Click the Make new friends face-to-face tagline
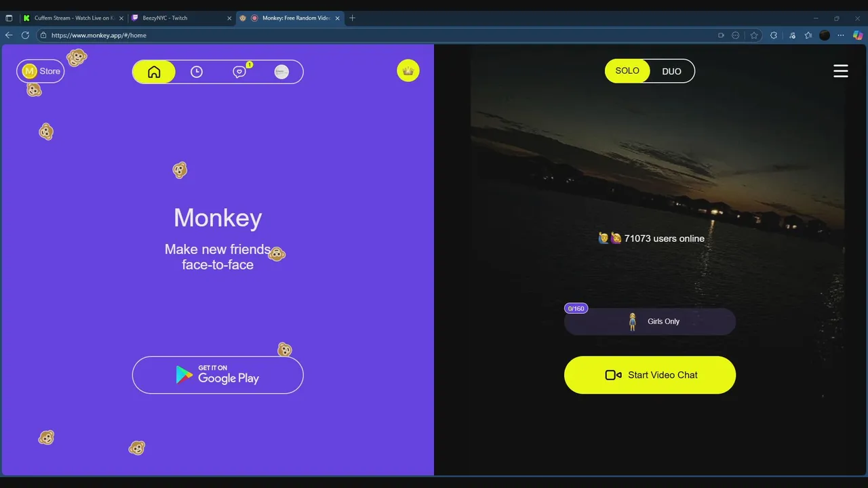Image resolution: width=868 pixels, height=488 pixels. [x=218, y=257]
